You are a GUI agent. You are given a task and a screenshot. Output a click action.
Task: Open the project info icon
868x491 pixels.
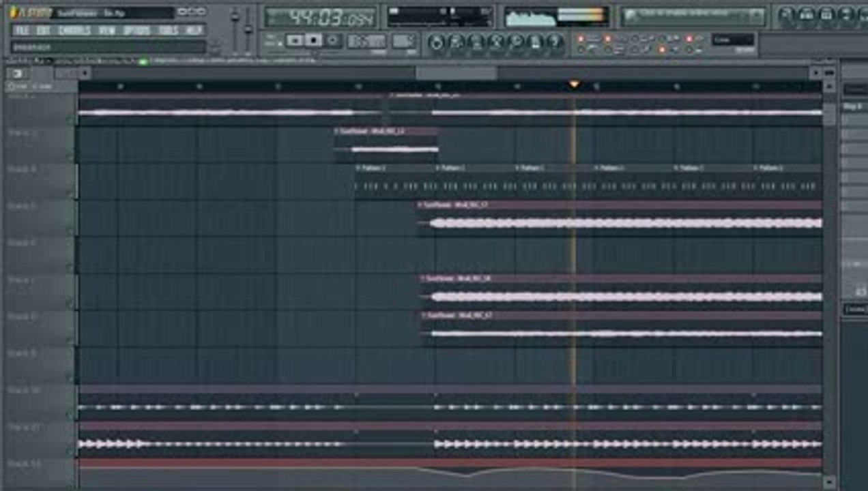point(536,43)
